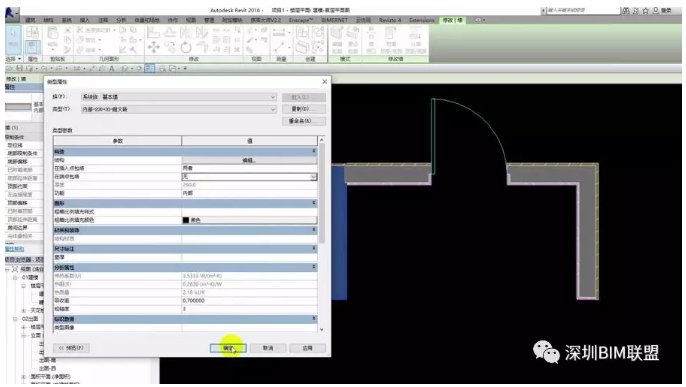Click the 预览 button at dialog bottom left
Screen dimensions: 686x387
tap(71, 348)
